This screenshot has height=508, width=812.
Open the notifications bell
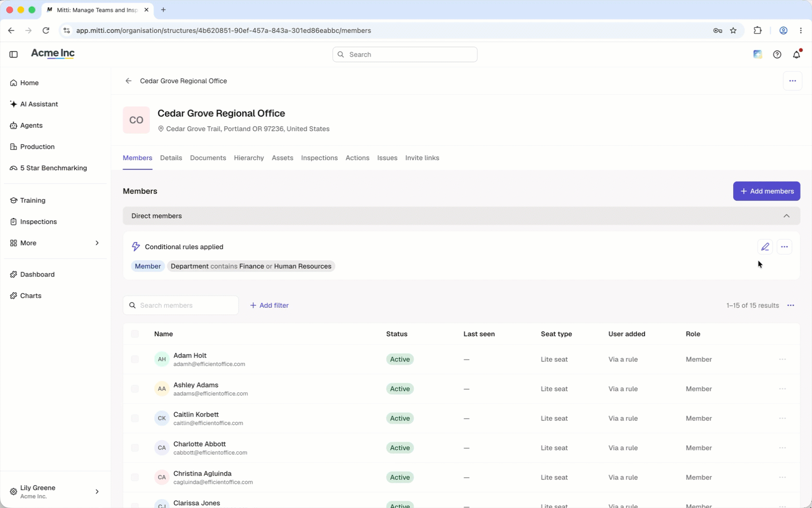pos(797,54)
